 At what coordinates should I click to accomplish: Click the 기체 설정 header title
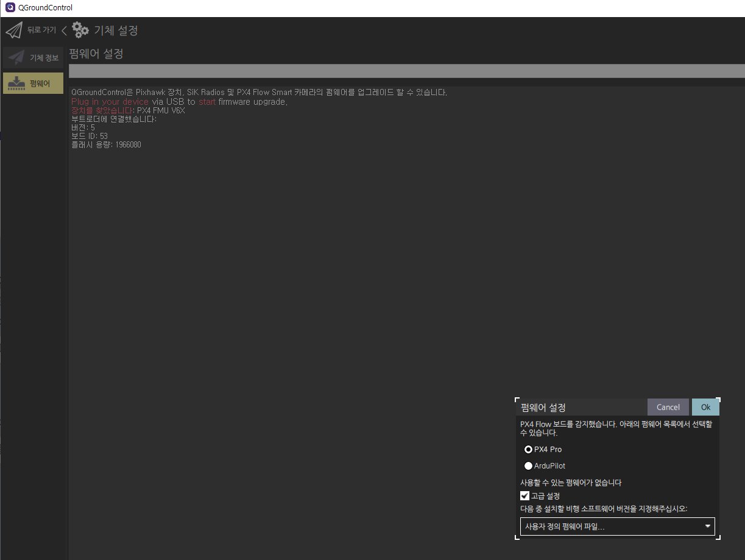[116, 30]
